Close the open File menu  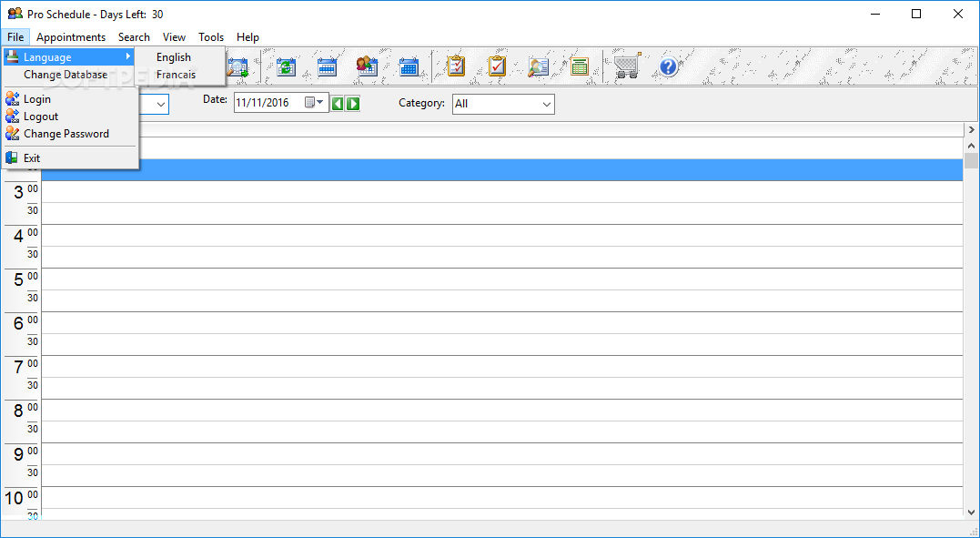[15, 37]
